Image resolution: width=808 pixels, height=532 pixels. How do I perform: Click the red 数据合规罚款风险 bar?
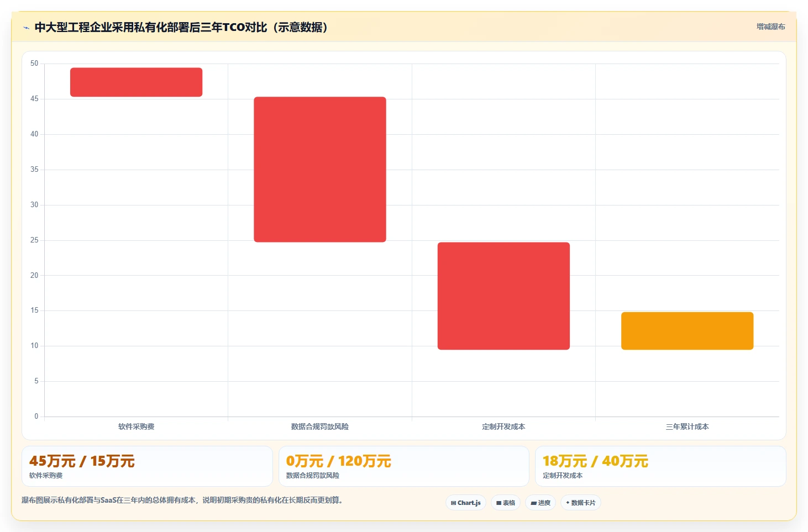(x=320, y=170)
